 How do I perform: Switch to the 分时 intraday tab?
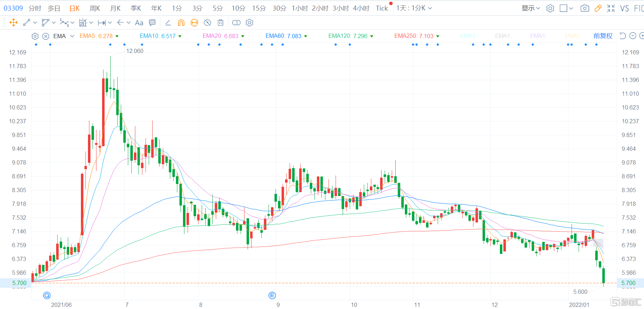pos(35,8)
